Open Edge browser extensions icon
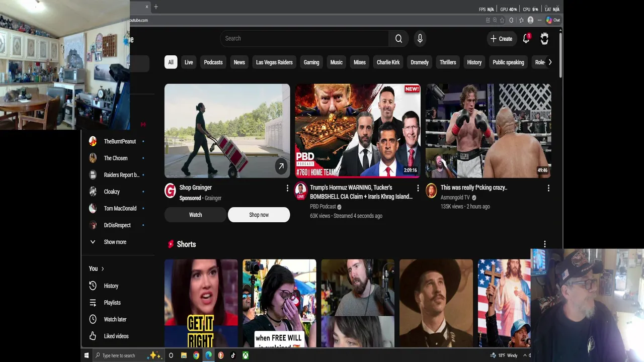Viewport: 644px width, 362px height. (511, 20)
